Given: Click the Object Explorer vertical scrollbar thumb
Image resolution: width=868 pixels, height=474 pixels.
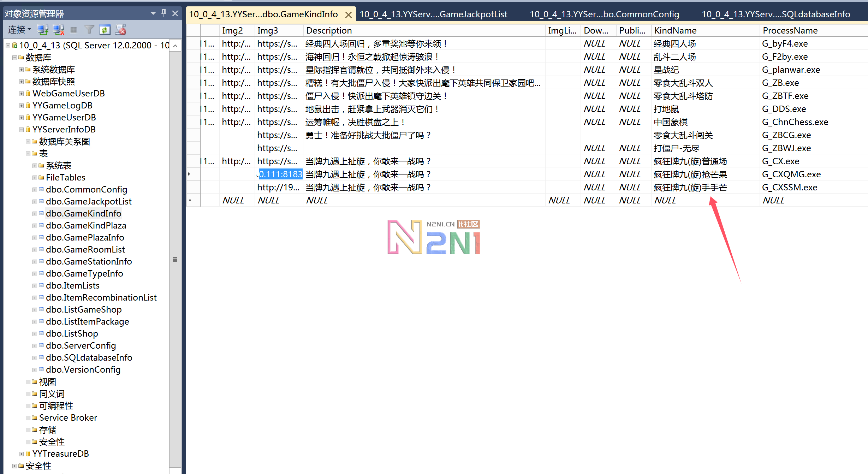Looking at the screenshot, I should point(175,259).
